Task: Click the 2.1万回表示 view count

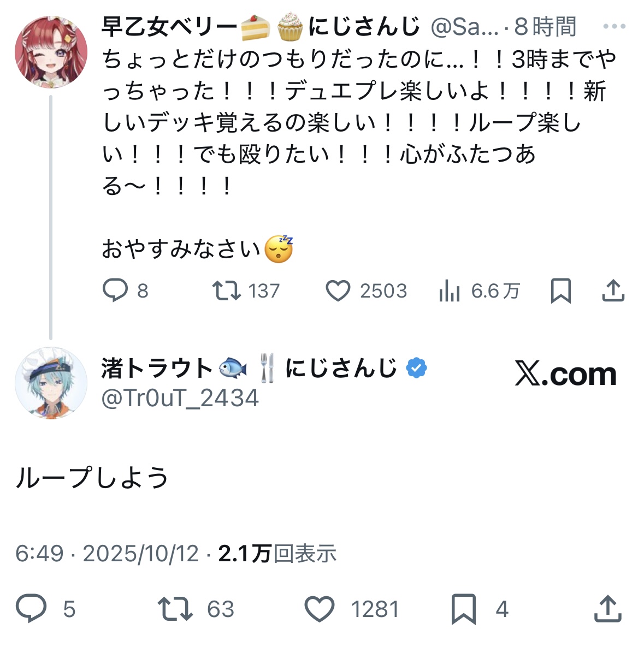Action: (277, 554)
